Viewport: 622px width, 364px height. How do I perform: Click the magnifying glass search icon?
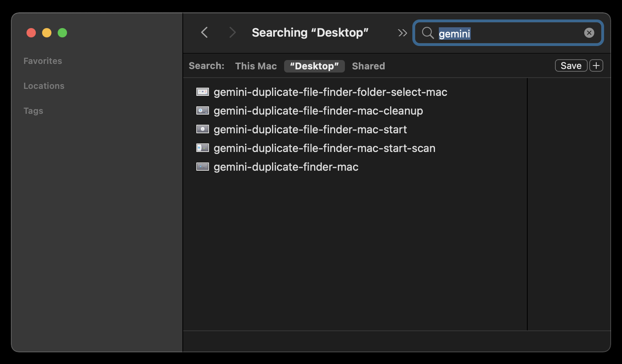click(428, 33)
